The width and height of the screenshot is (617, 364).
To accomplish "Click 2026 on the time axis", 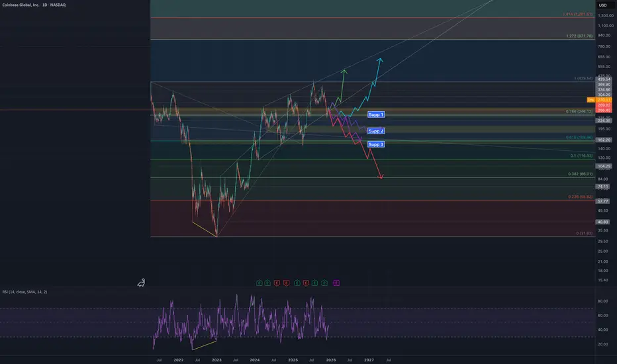I will pyautogui.click(x=331, y=360).
